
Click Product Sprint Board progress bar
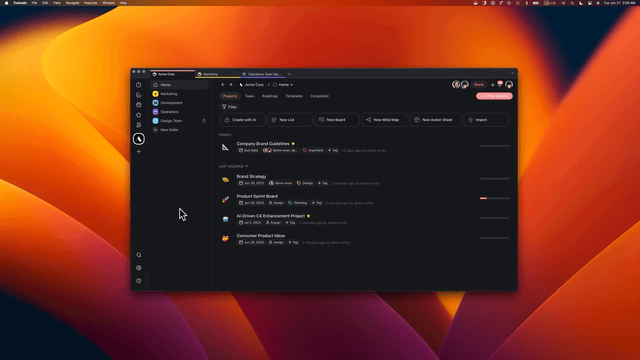click(495, 198)
